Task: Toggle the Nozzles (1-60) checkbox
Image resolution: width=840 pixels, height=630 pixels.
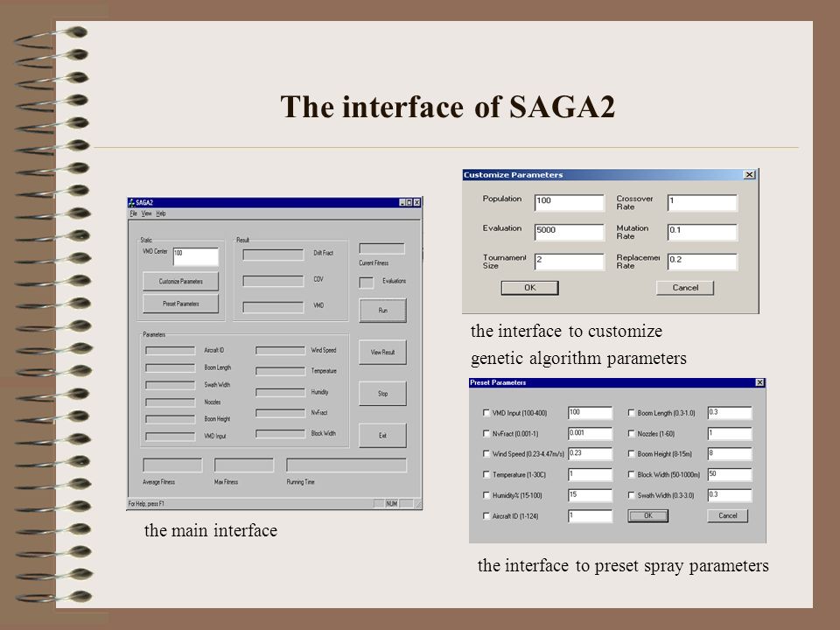Action: 631,433
